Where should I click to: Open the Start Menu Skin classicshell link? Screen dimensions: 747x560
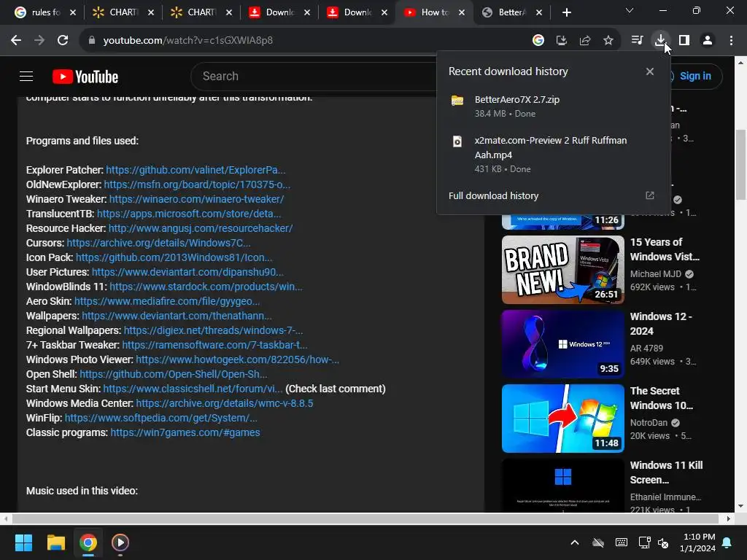pos(193,389)
